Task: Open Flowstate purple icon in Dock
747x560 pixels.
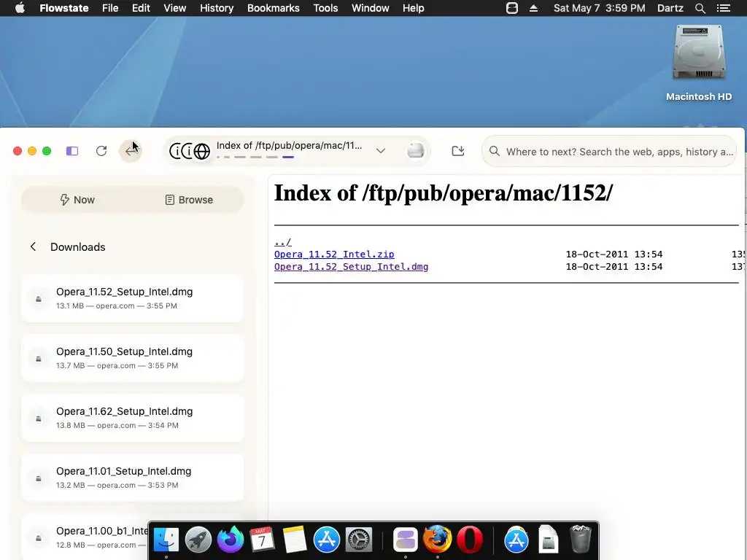Action: 406,540
